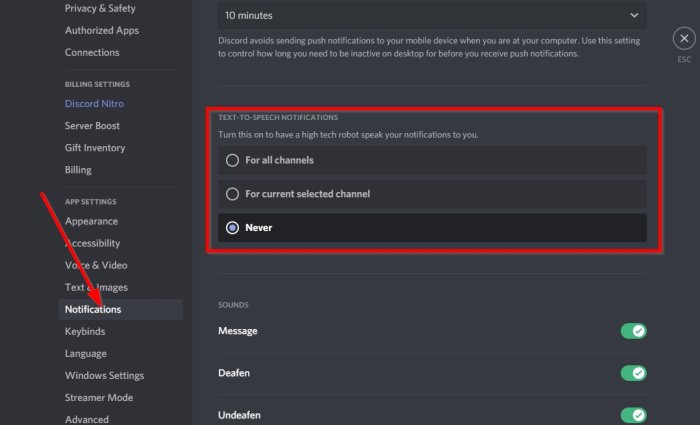Image resolution: width=700 pixels, height=425 pixels.
Task: Open the Language settings
Action: [x=86, y=353]
